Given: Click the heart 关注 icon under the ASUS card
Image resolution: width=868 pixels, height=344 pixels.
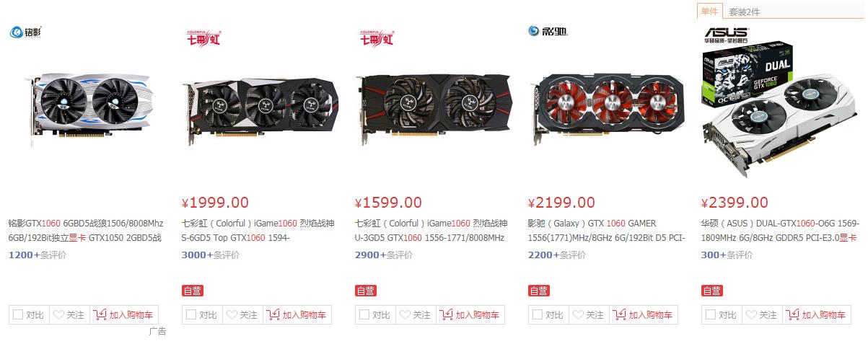Looking at the screenshot, I should (x=750, y=315).
